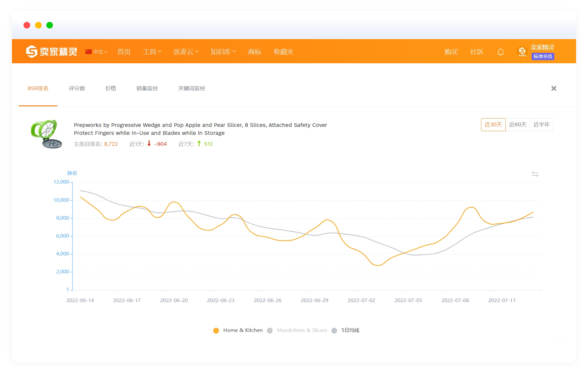588x381 pixels.
Task: Click the green window maximize dot
Action: (50, 25)
